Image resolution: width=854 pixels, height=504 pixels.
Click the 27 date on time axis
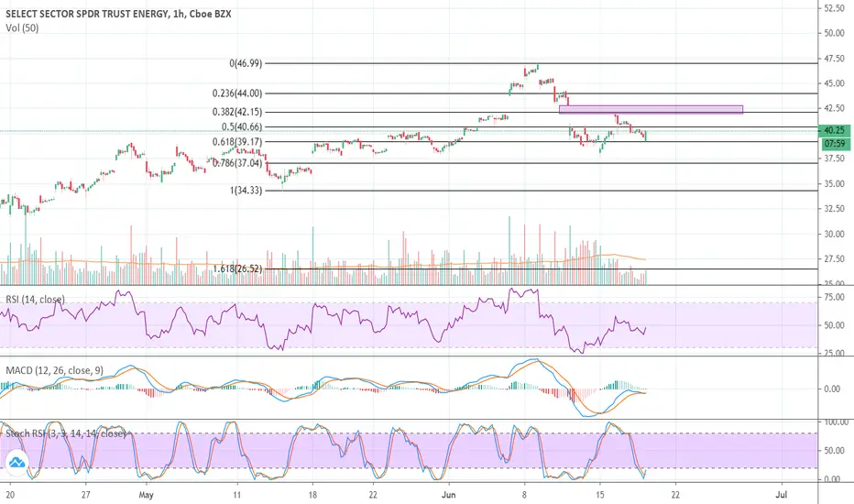[85, 495]
